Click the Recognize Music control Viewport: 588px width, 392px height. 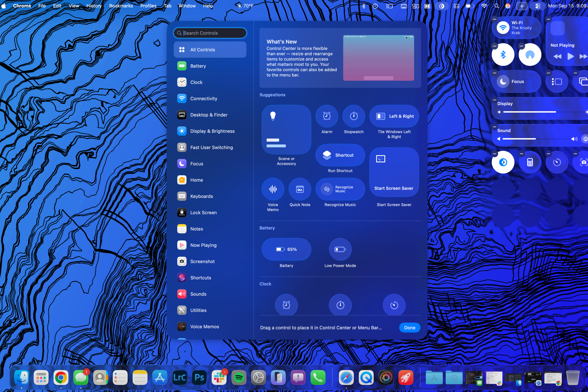tap(340, 189)
